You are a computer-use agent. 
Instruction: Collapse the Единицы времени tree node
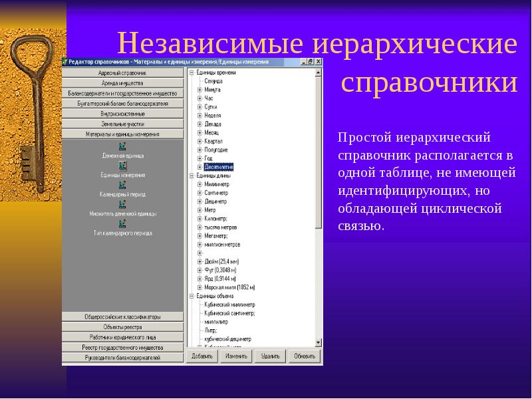point(192,72)
